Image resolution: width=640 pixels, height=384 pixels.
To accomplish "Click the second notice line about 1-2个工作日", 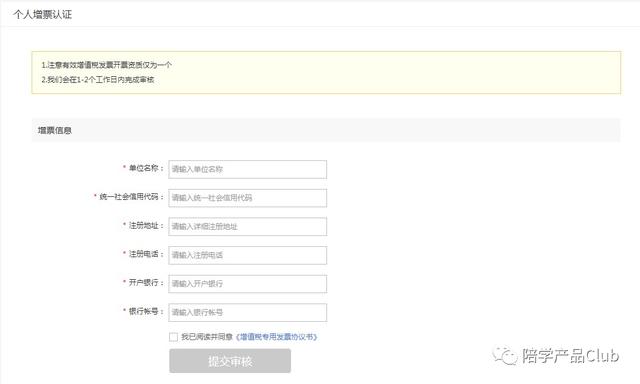I will 98,80.
